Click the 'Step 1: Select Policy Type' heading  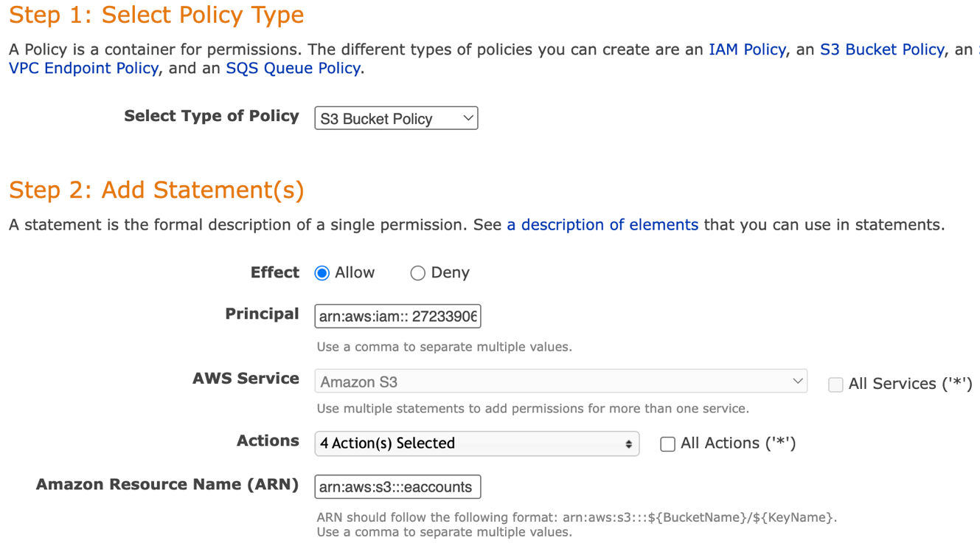click(156, 15)
